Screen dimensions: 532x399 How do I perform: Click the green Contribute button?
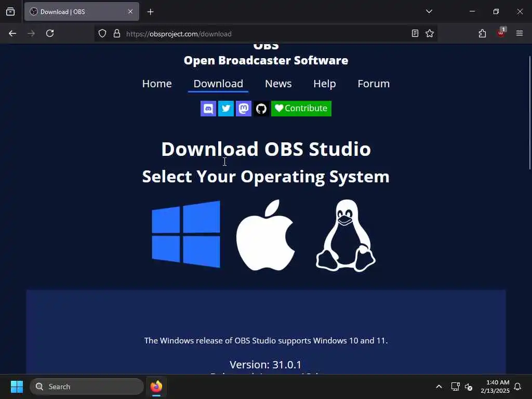301,109
